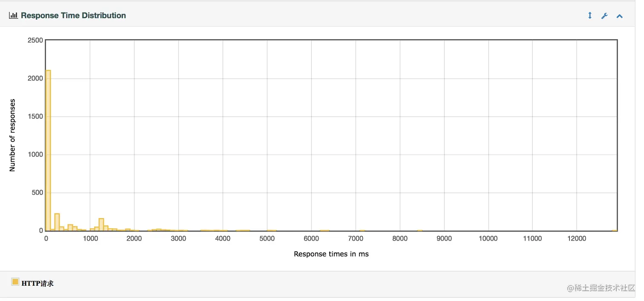644x301 pixels.
Task: Click the 'Number of responses' axis label
Action: (x=12, y=135)
